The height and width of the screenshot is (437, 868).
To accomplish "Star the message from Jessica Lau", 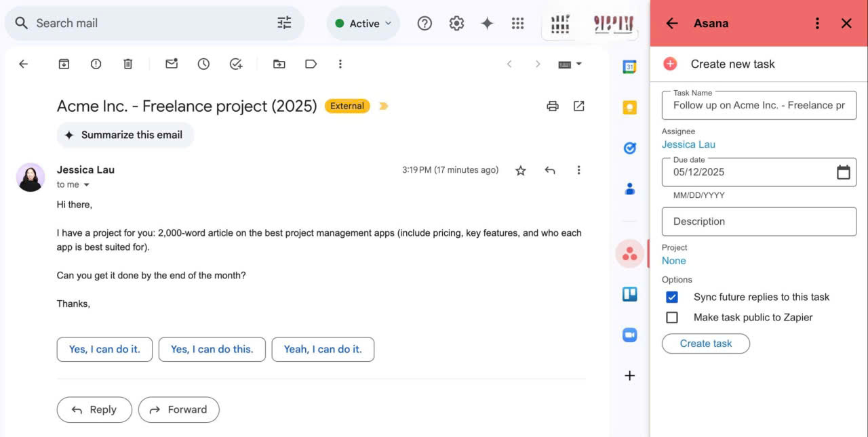I will pyautogui.click(x=520, y=171).
